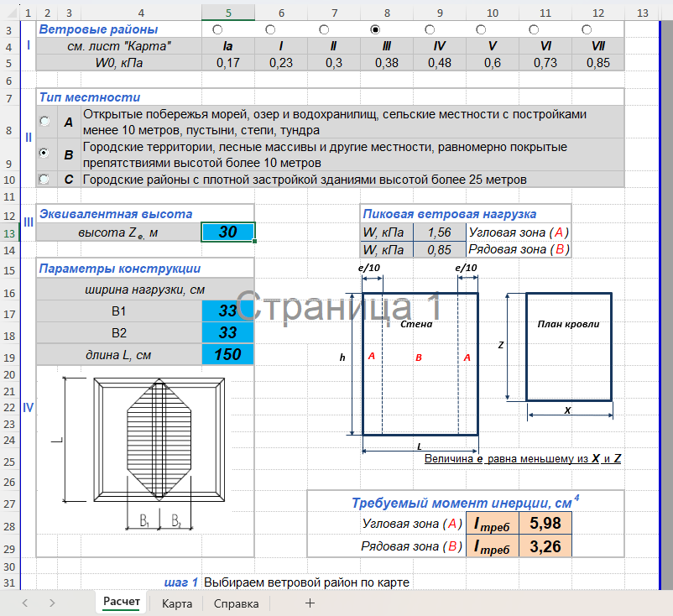The width and height of the screenshot is (673, 616).
Task: Click the heading Требуемый момент инерции, см
Action: tap(465, 502)
